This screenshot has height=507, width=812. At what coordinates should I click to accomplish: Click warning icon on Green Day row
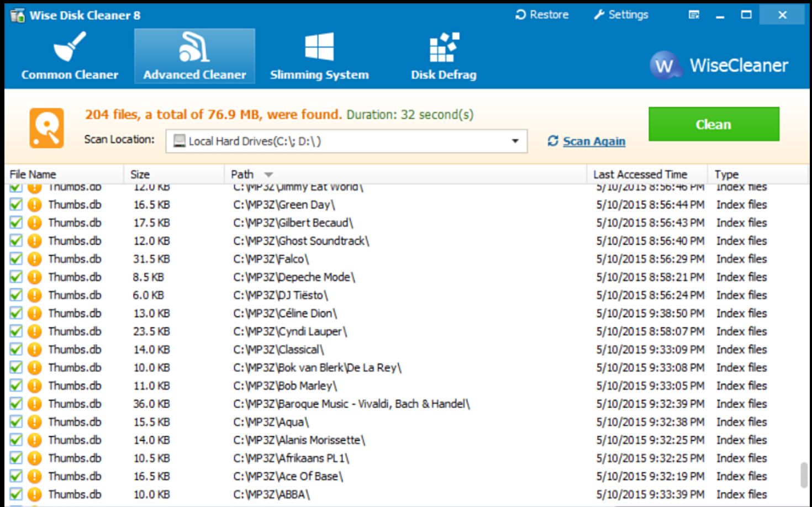(x=35, y=204)
